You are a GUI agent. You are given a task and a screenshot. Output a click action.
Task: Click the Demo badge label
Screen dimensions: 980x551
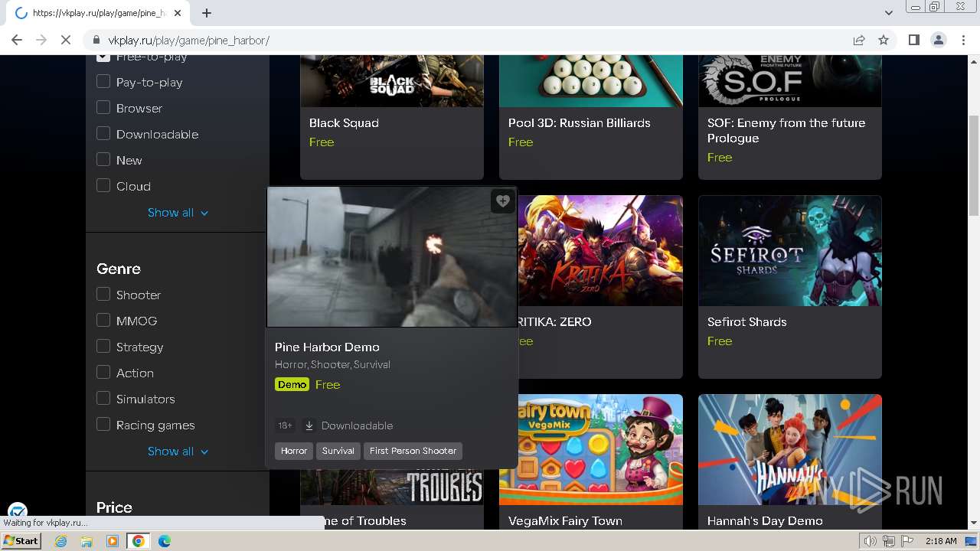pyautogui.click(x=292, y=384)
